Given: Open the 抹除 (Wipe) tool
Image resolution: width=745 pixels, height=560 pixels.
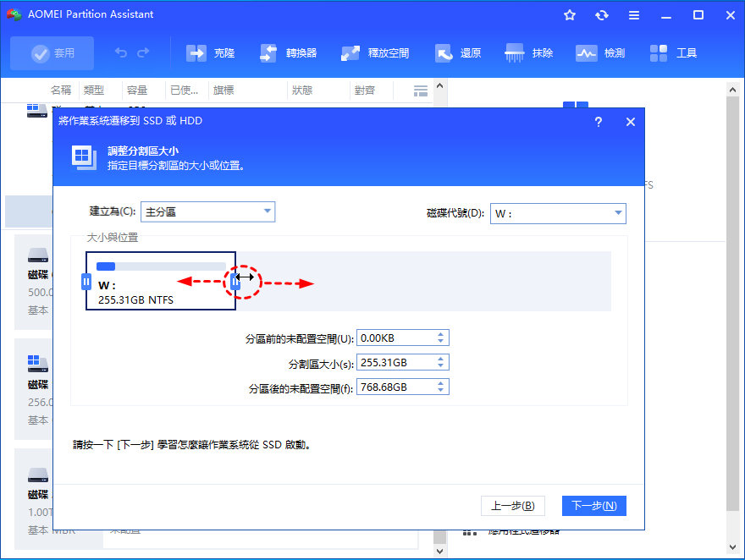Looking at the screenshot, I should pyautogui.click(x=529, y=53).
